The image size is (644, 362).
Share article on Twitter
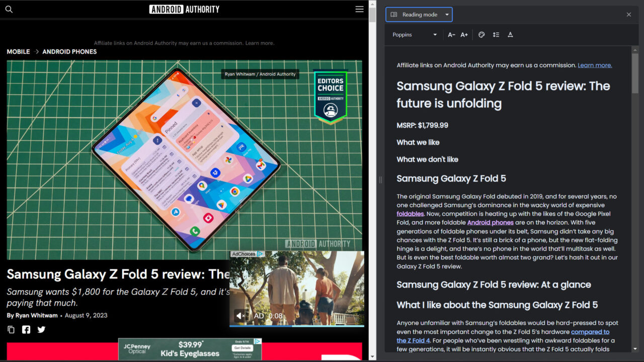pyautogui.click(x=41, y=330)
